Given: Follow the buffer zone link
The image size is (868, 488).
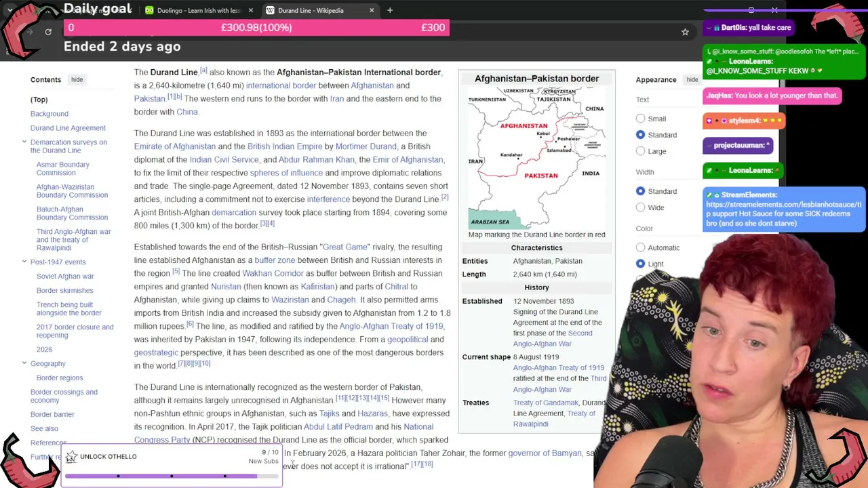Looking at the screenshot, I should [275, 260].
